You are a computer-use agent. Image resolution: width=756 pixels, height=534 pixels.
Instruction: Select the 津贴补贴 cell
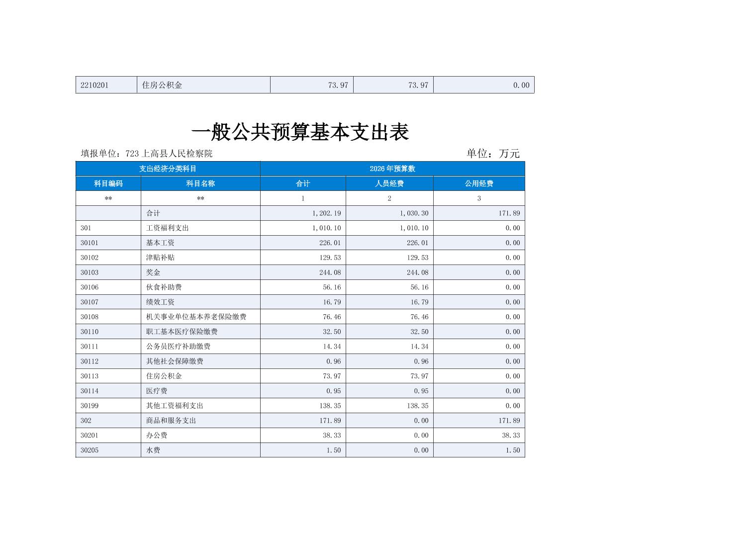(160, 258)
